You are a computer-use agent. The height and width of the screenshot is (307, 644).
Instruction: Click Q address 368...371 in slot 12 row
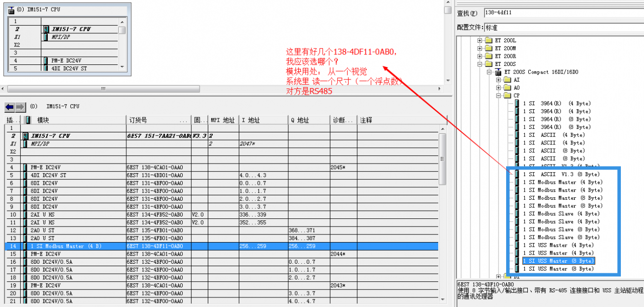pos(302,230)
